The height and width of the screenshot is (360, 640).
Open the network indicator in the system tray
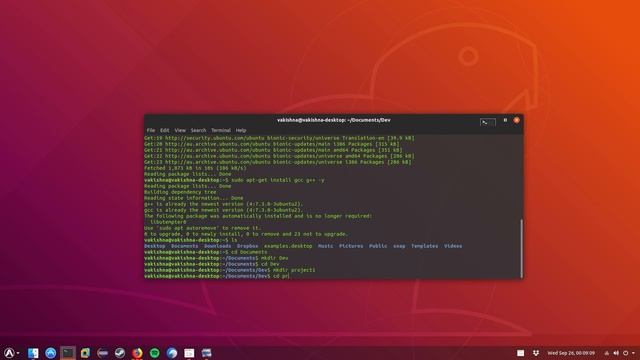point(607,353)
